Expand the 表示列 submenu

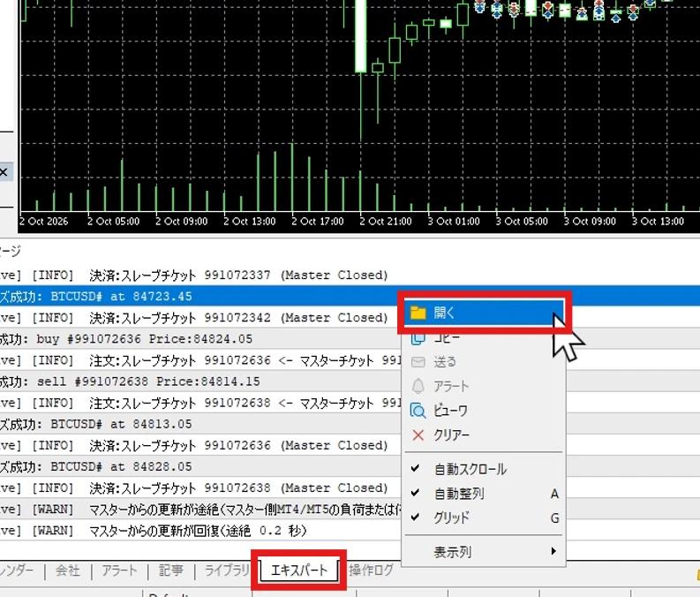click(484, 552)
